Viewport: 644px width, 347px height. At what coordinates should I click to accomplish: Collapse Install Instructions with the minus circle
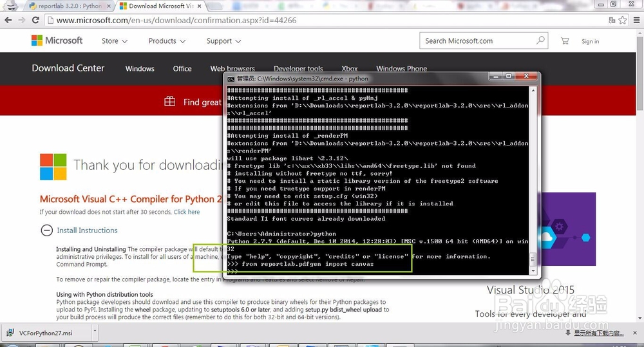click(x=47, y=230)
